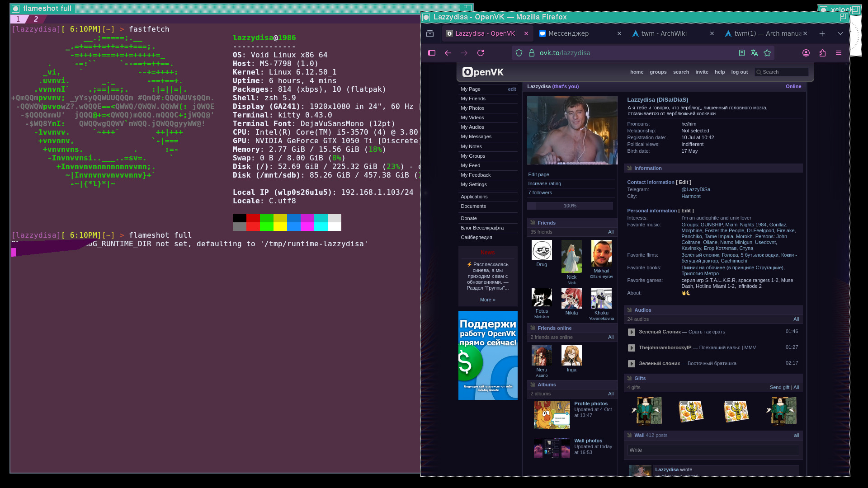Open Firefox extensions puzzle icon
This screenshot has width=868, height=488.
click(822, 53)
